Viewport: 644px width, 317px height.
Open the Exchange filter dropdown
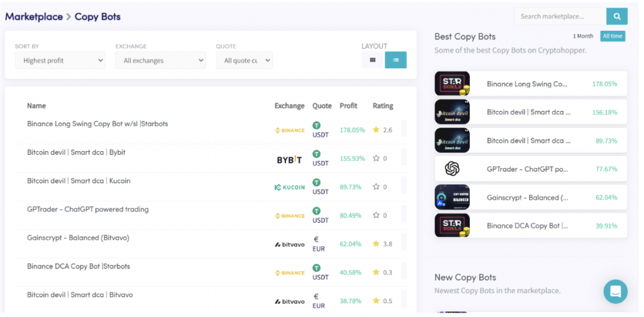(160, 60)
